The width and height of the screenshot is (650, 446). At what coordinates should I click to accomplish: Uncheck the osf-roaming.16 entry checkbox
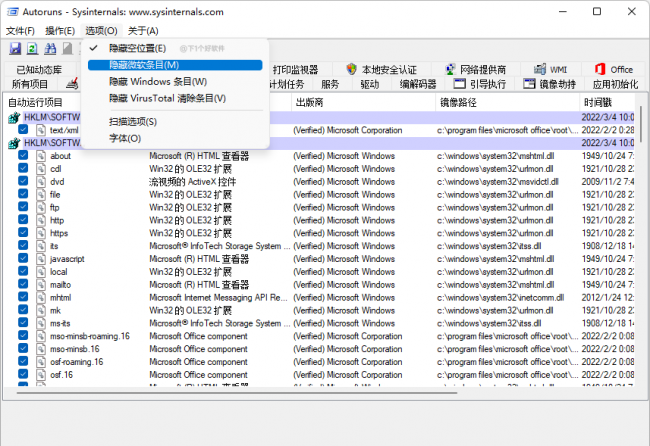point(23,361)
